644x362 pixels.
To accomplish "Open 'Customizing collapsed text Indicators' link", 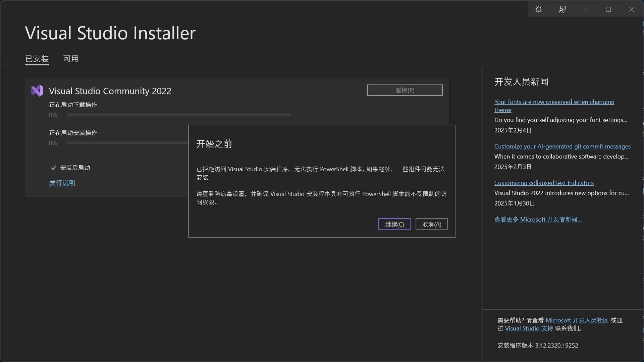I will 544,183.
